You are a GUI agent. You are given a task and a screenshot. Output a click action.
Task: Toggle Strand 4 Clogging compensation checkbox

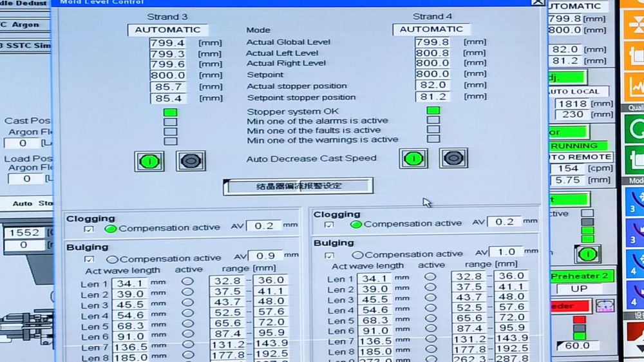[x=328, y=225]
